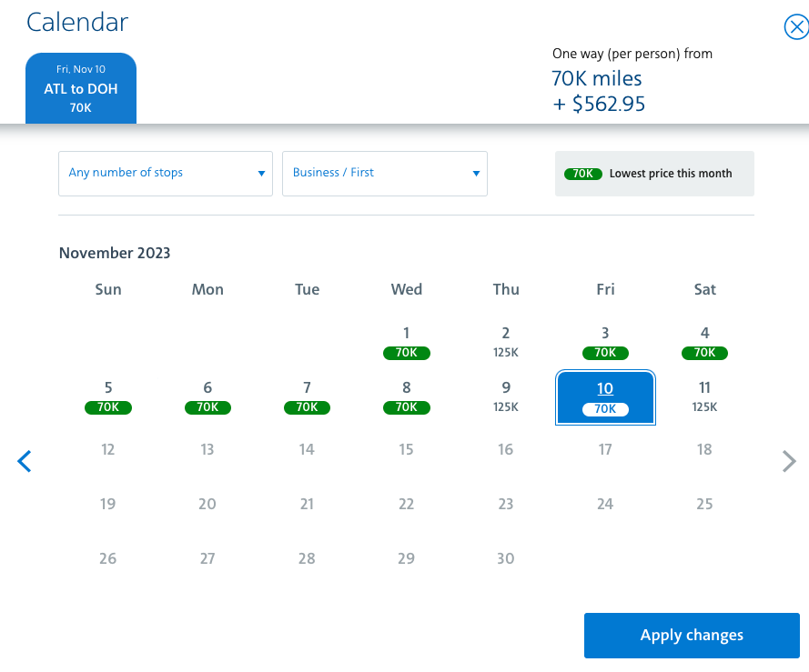
Task: Open the 'Any number of stops' dropdown
Action: 165,173
